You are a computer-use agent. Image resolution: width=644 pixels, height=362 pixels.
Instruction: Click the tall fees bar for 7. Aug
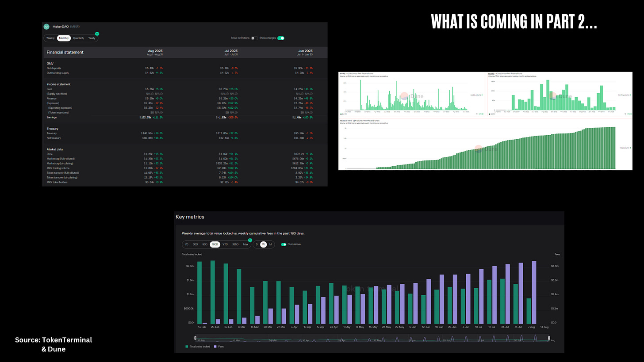point(534,292)
